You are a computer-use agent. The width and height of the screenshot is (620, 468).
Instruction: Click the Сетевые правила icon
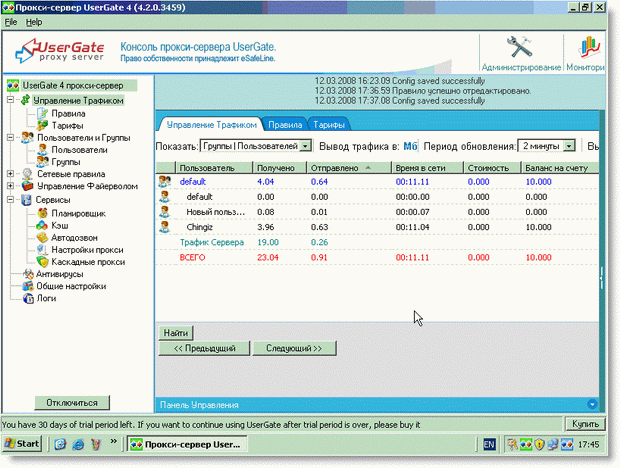(27, 174)
